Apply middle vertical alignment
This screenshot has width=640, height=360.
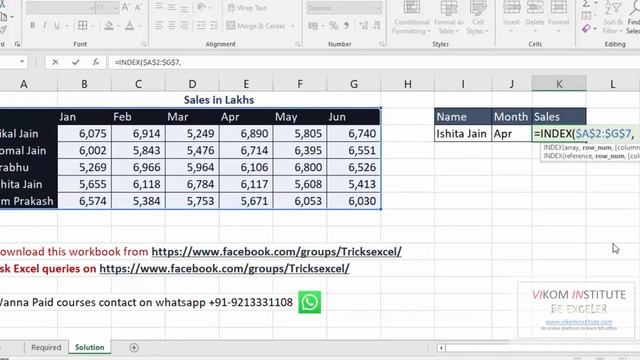pyautogui.click(x=172, y=7)
